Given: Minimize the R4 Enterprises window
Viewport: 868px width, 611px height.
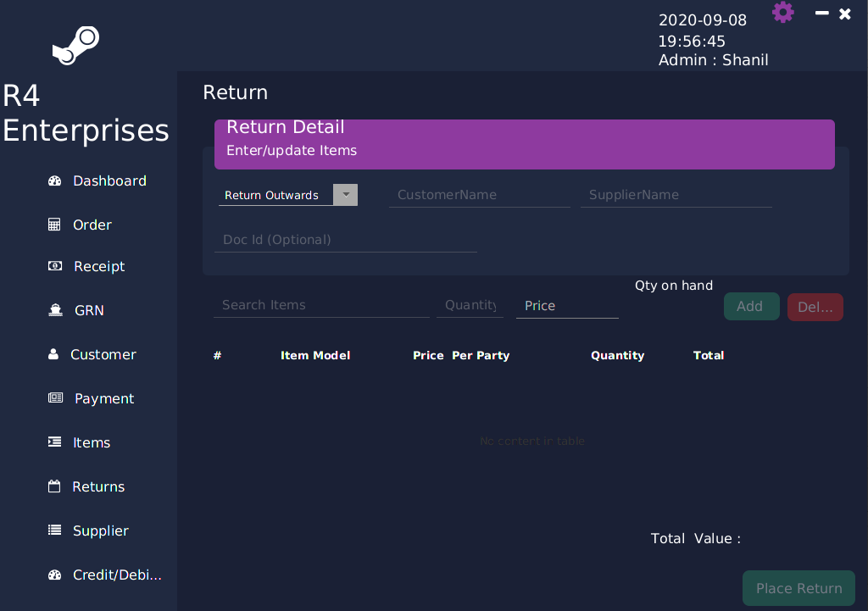Looking at the screenshot, I should (x=822, y=13).
